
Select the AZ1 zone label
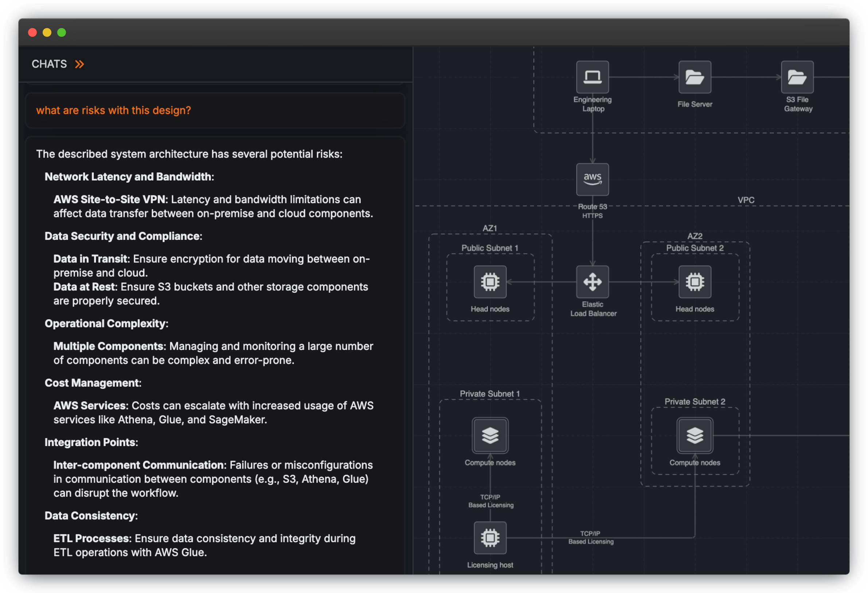click(x=490, y=228)
